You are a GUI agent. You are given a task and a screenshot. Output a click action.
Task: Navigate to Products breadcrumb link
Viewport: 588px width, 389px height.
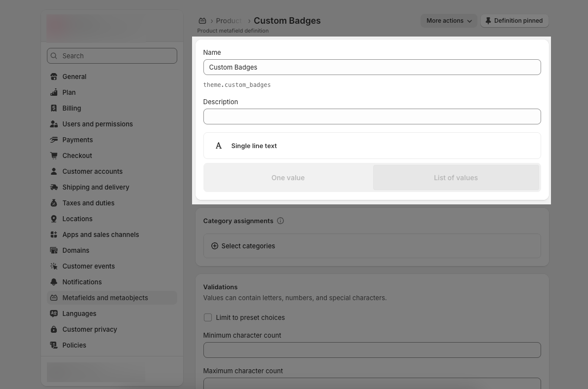(x=229, y=21)
